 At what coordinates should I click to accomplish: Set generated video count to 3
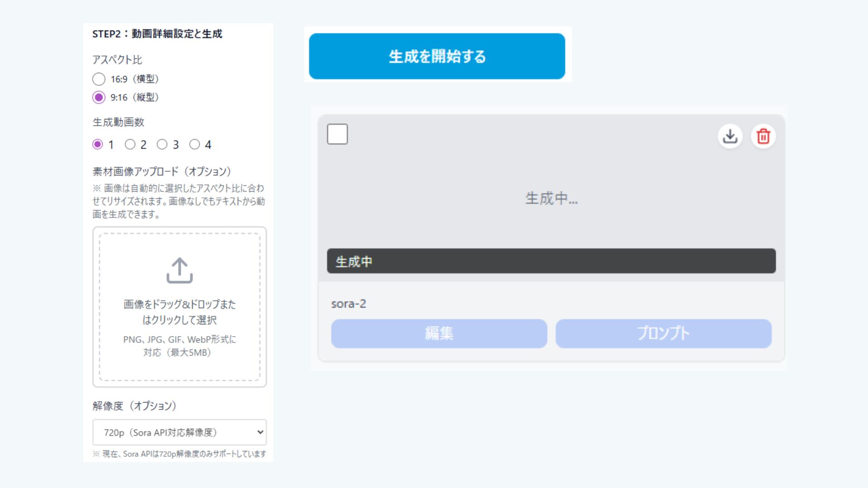point(162,145)
